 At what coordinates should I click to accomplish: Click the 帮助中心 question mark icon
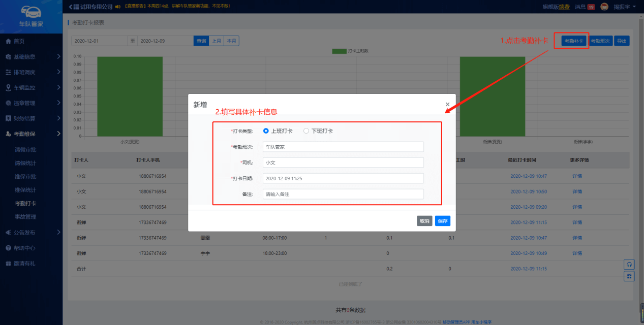point(8,248)
